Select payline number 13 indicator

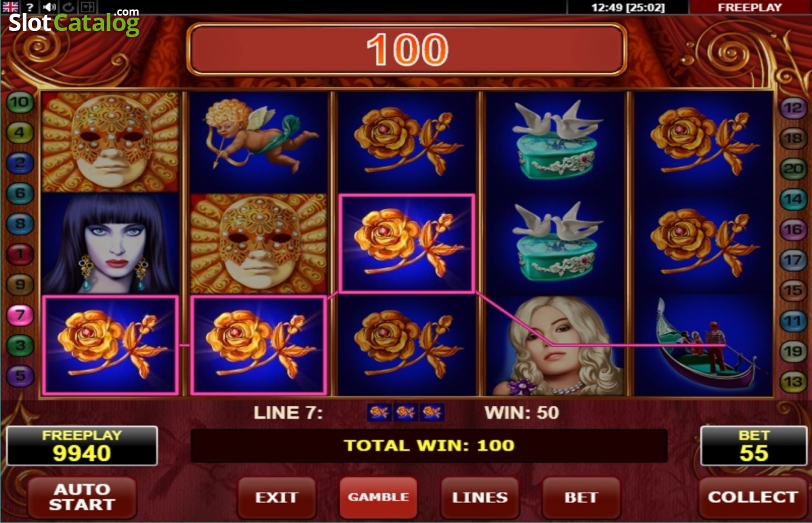click(792, 380)
